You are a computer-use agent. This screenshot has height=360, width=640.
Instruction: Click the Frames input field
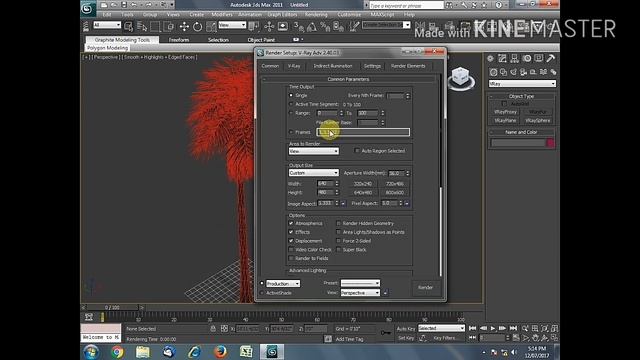pos(363,132)
